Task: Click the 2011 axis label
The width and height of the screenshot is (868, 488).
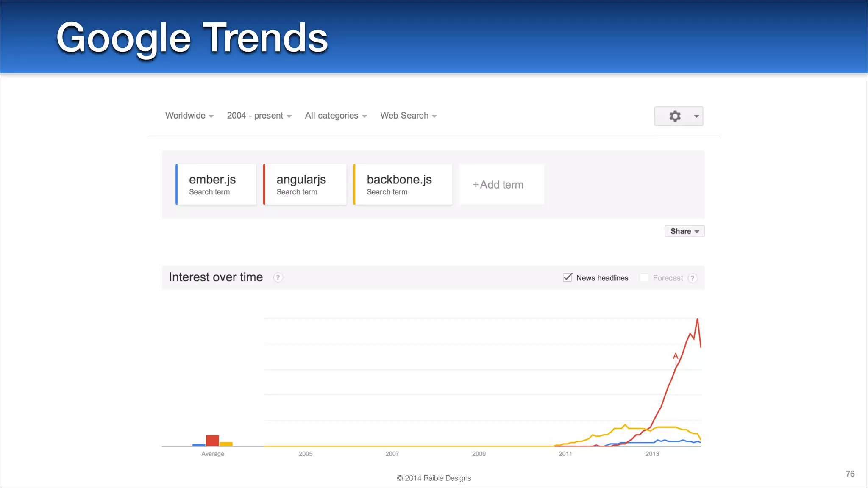Action: point(565,454)
